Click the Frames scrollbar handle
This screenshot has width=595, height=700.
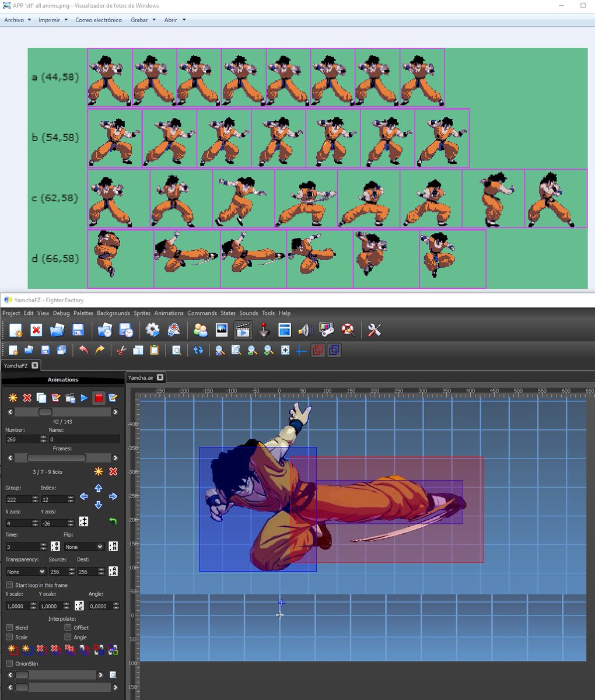[x=57, y=458]
